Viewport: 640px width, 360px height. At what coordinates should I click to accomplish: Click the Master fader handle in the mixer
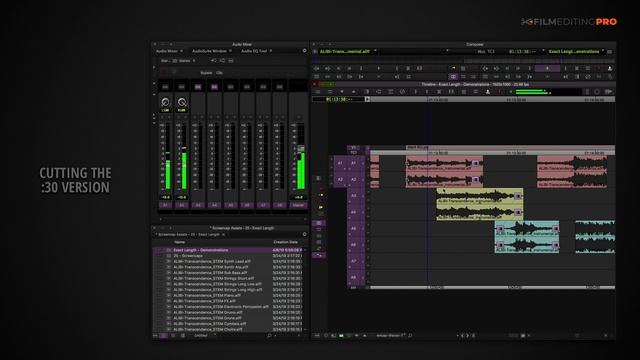[301, 149]
